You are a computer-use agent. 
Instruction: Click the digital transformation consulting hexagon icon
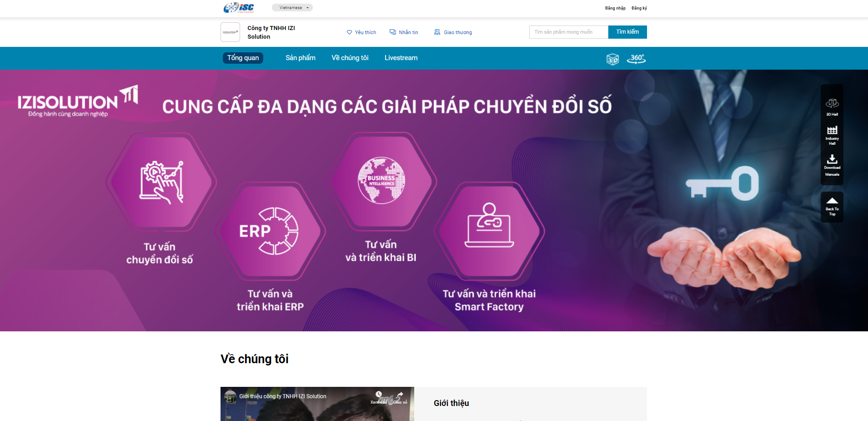point(161,182)
